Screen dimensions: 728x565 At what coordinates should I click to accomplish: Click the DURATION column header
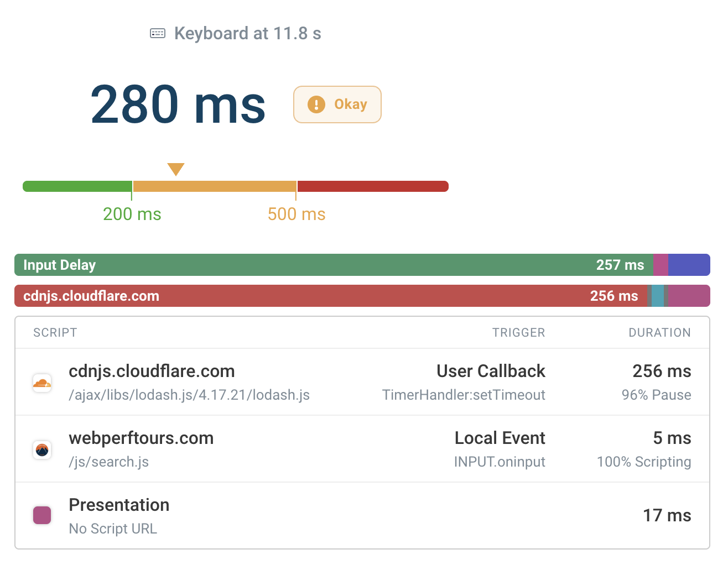[x=660, y=333]
